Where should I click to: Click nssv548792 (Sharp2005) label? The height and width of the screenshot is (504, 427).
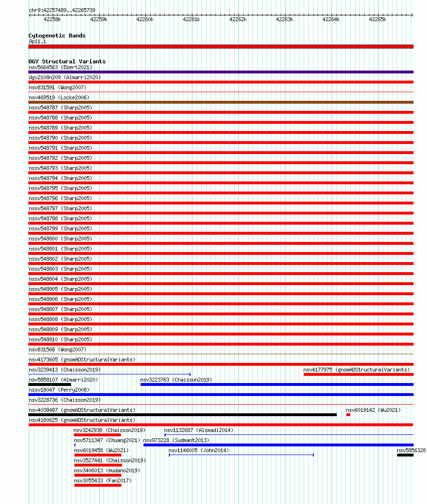click(x=60, y=158)
